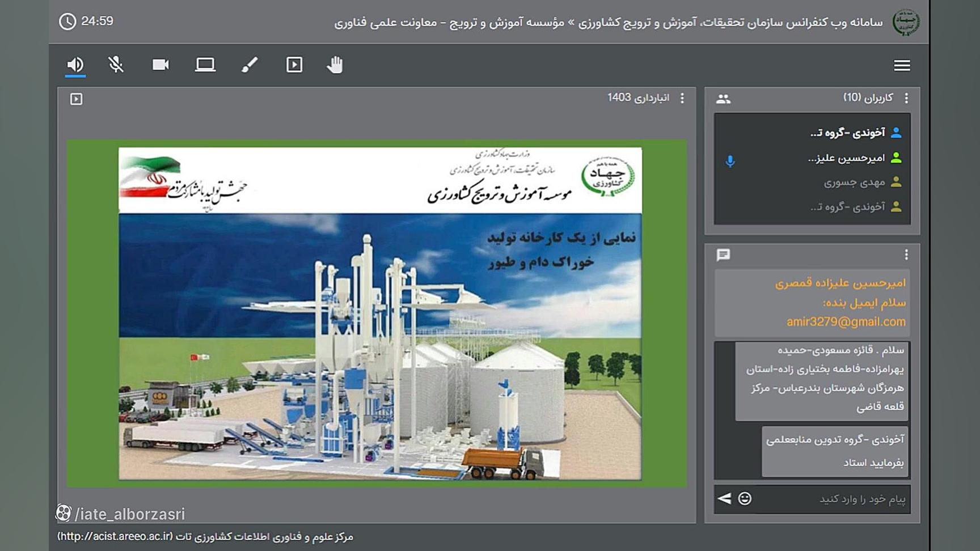Click the clock icon beside the timer

tap(67, 22)
